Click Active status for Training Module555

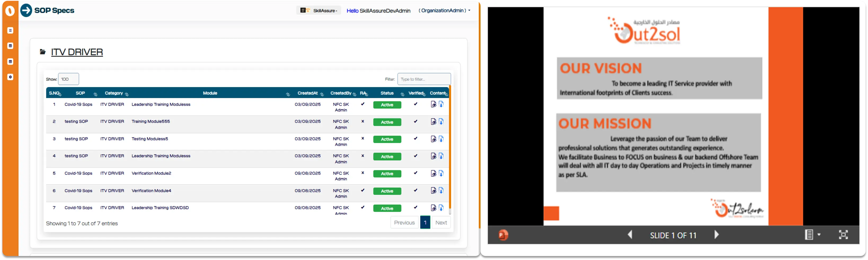pos(387,123)
